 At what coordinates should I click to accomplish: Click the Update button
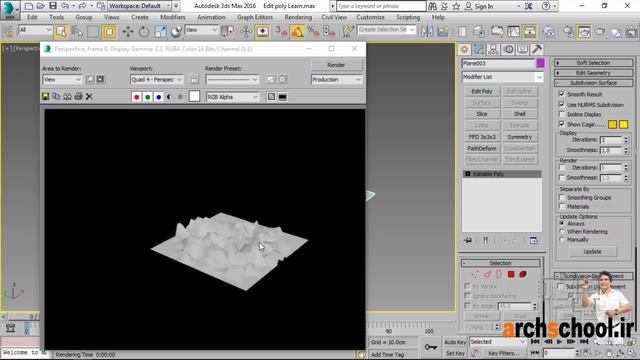[x=593, y=251]
